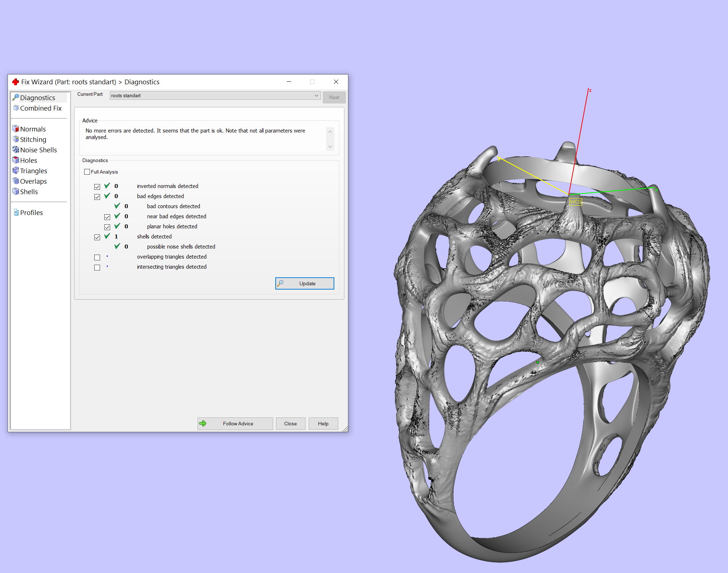Open the Overlaps tool

tap(33, 181)
